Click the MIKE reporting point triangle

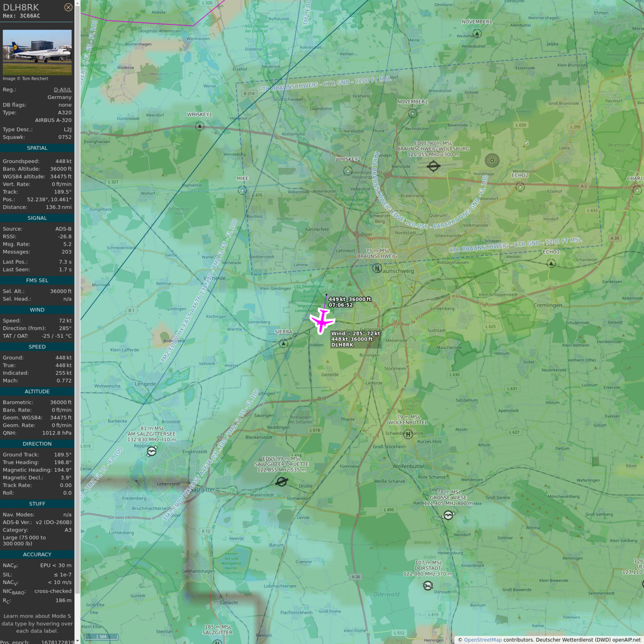coord(242,191)
